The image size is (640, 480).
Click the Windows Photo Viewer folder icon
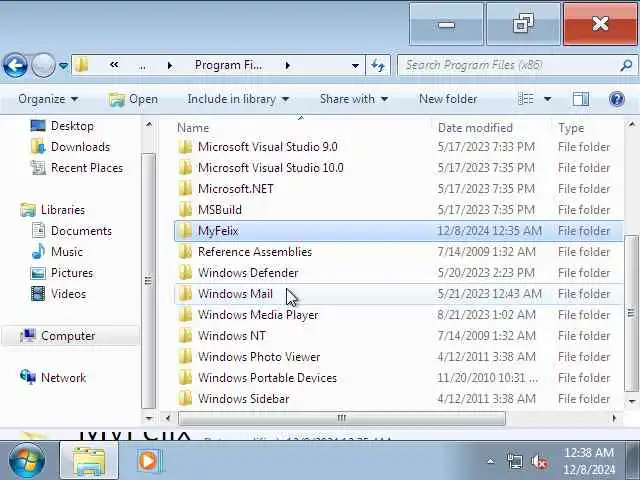coord(185,357)
